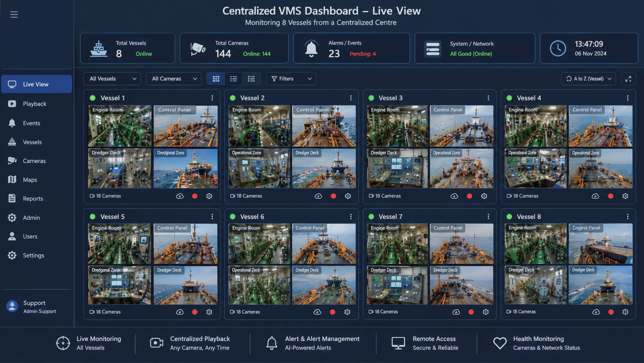Open Vessel 7 settings gear icon

click(486, 312)
